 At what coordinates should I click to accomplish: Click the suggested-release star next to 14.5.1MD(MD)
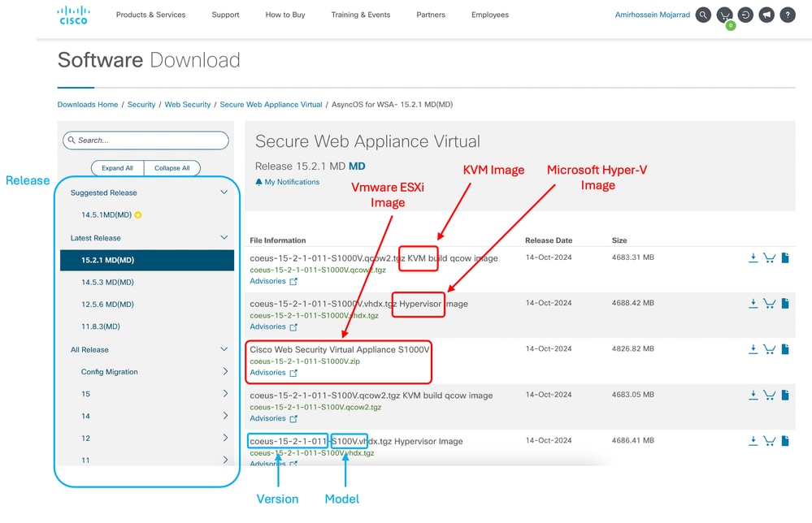coord(138,215)
